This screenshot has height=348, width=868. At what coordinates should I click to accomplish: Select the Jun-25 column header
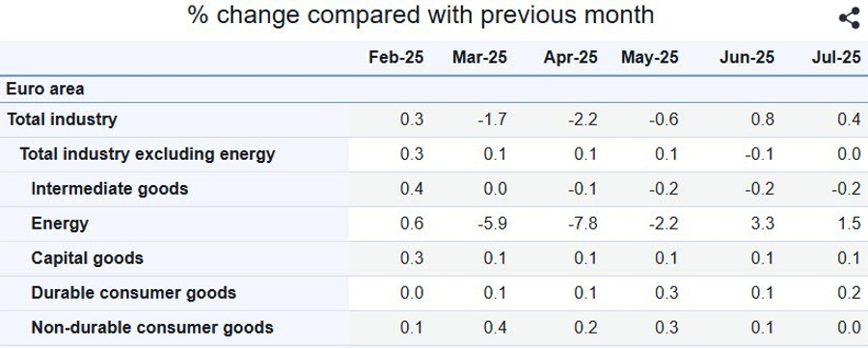coord(746,58)
